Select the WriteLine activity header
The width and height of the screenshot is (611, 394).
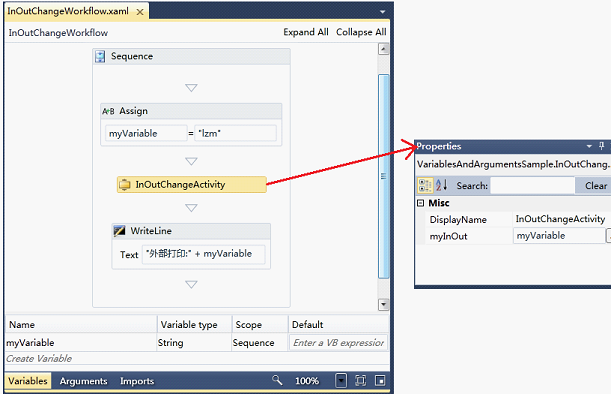pyautogui.click(x=191, y=231)
